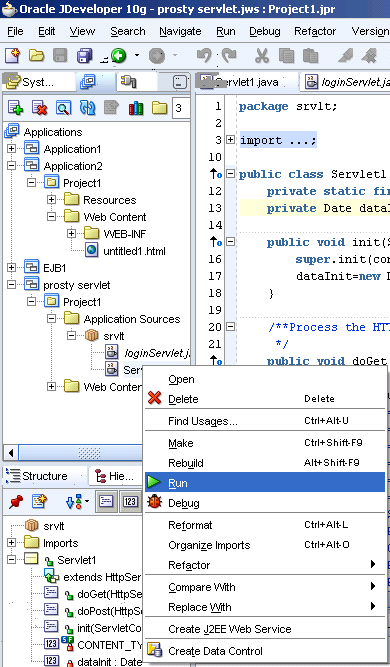Open the Back history dropdown arrow

click(137, 55)
